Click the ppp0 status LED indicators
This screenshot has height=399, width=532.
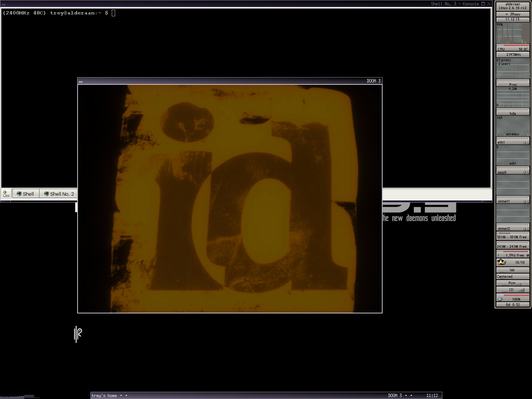point(526,172)
